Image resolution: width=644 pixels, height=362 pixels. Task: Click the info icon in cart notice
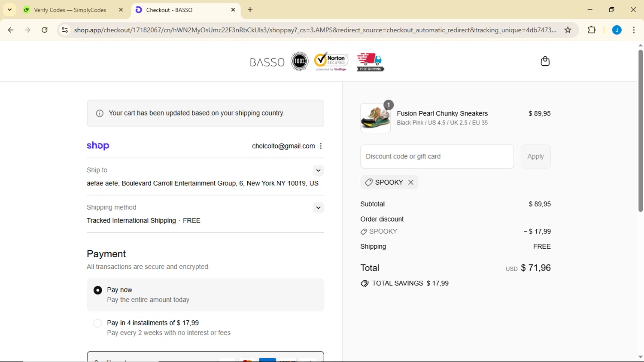pos(100,113)
